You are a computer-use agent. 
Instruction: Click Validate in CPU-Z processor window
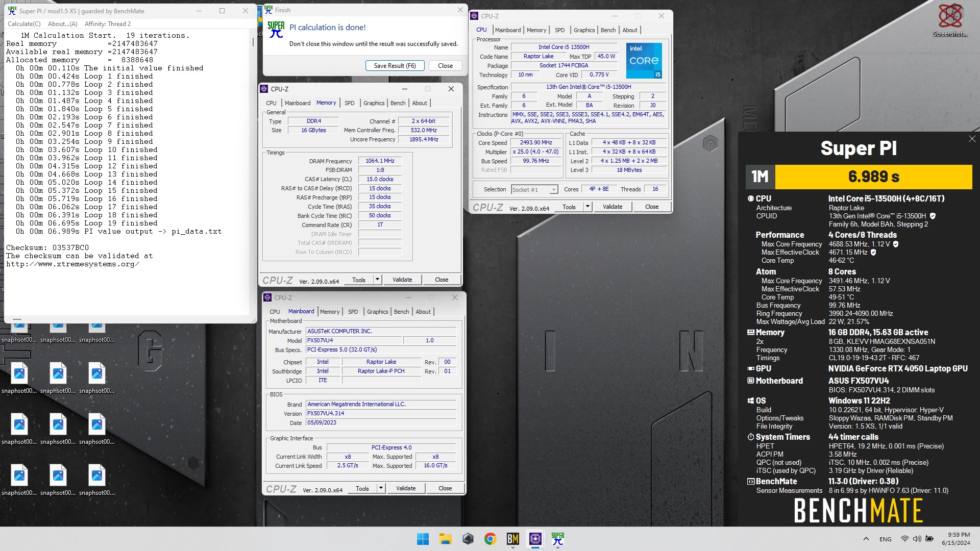pyautogui.click(x=612, y=207)
